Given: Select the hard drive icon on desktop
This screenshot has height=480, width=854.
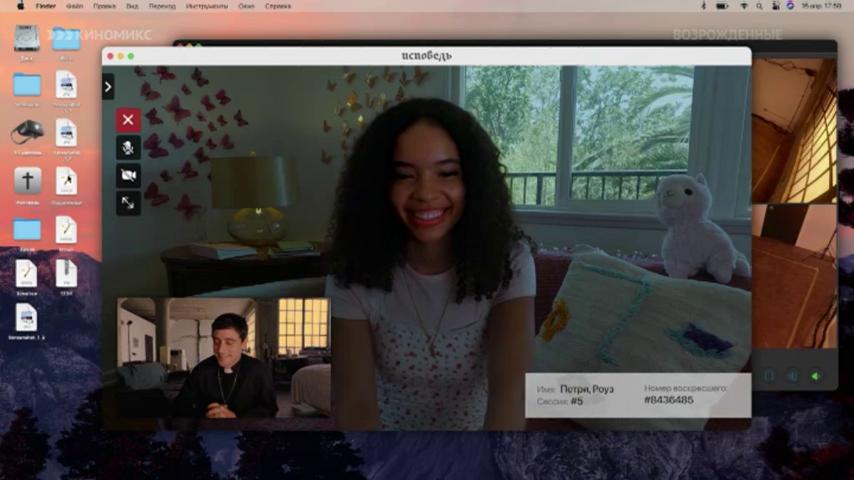Looking at the screenshot, I should click(27, 39).
